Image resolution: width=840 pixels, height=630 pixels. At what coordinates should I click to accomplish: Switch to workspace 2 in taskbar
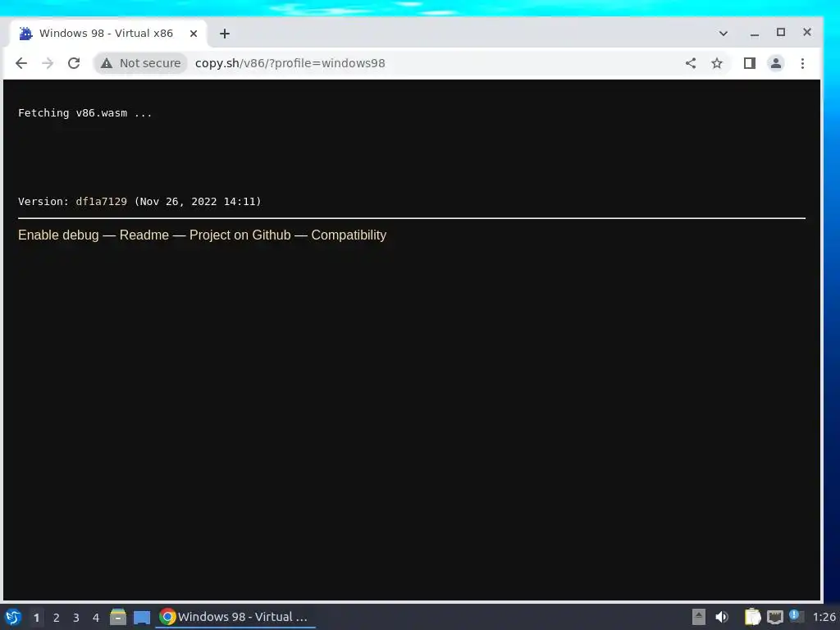57,618
